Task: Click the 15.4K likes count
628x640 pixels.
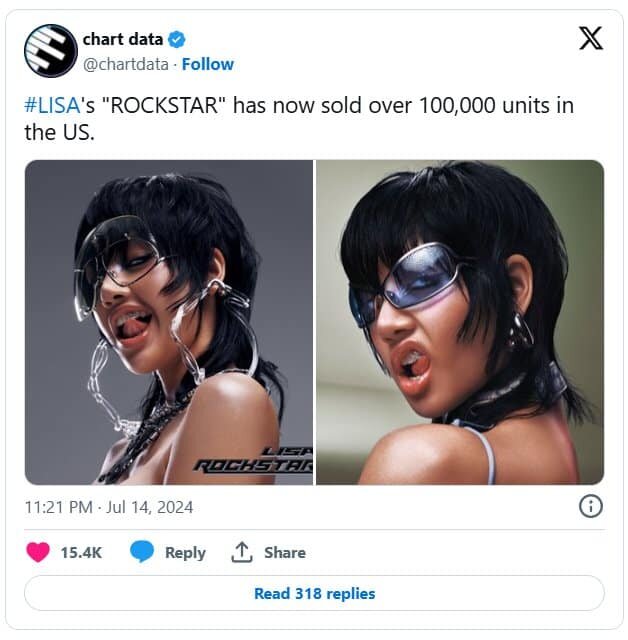Action: click(x=81, y=553)
